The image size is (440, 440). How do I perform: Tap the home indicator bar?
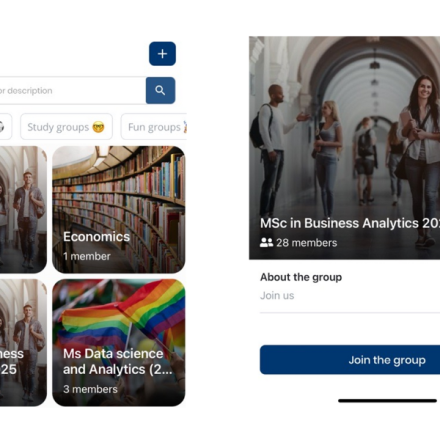pyautogui.click(x=387, y=401)
